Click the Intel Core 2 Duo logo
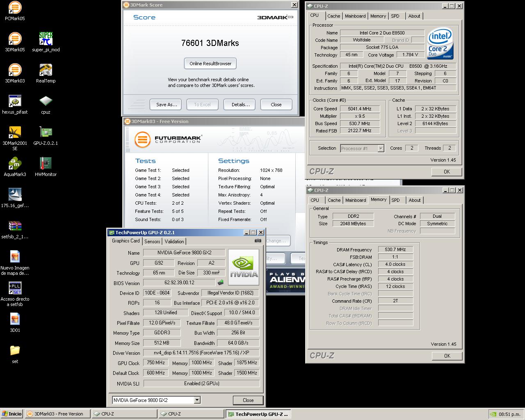525x420 pixels. (440, 43)
